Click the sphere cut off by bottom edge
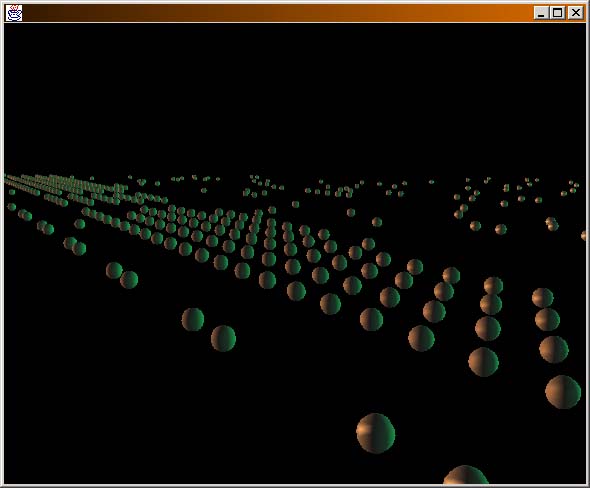 [466, 475]
